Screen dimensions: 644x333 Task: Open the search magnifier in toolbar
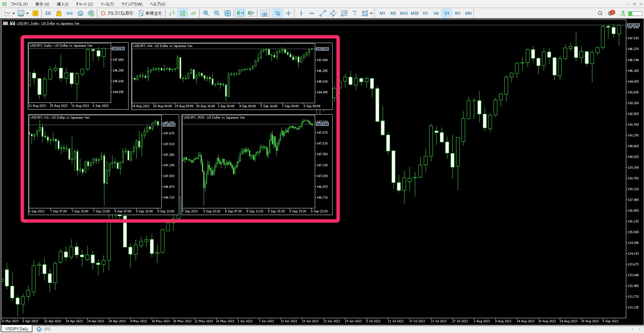tap(600, 13)
